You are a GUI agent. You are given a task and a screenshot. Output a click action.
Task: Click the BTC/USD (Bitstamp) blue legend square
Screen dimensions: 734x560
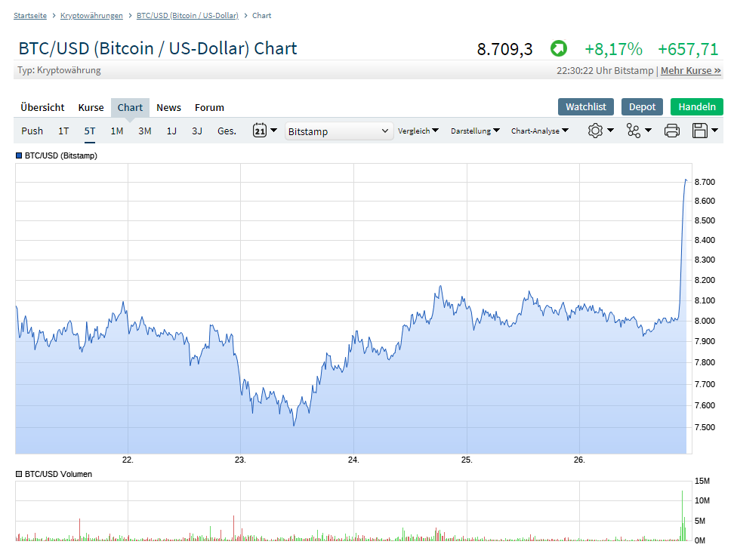(19, 155)
